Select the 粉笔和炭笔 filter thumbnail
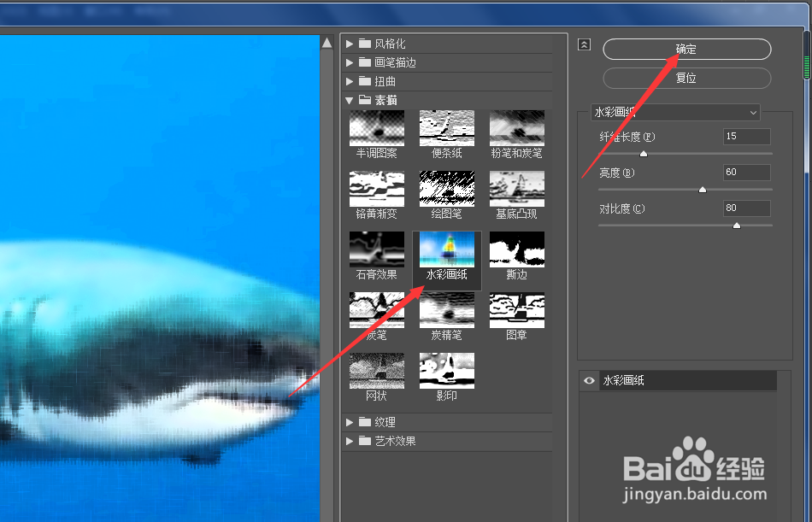 tap(517, 128)
